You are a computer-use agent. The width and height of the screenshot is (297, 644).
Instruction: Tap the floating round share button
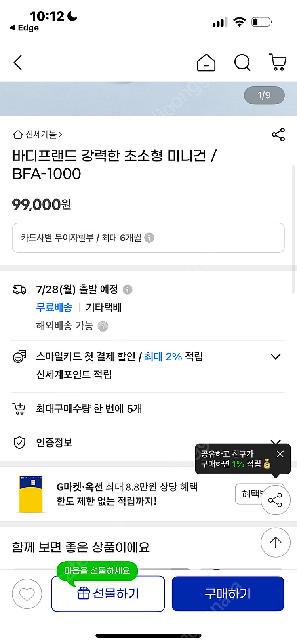275,500
